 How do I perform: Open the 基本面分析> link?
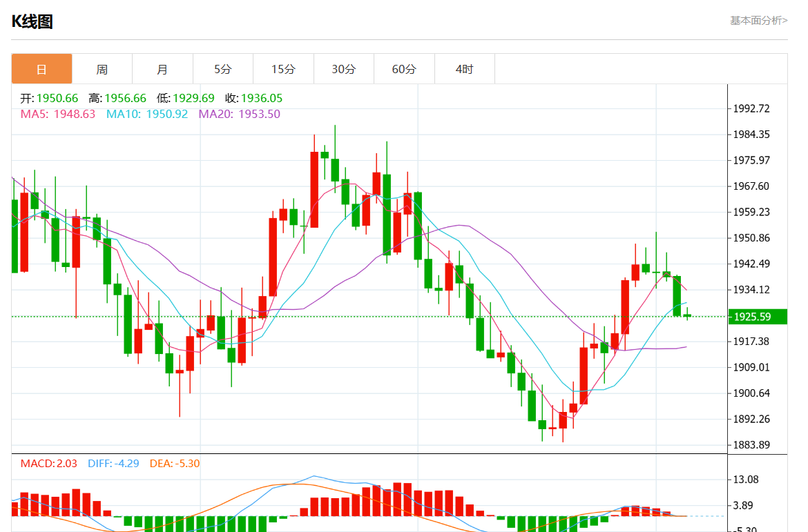point(758,21)
